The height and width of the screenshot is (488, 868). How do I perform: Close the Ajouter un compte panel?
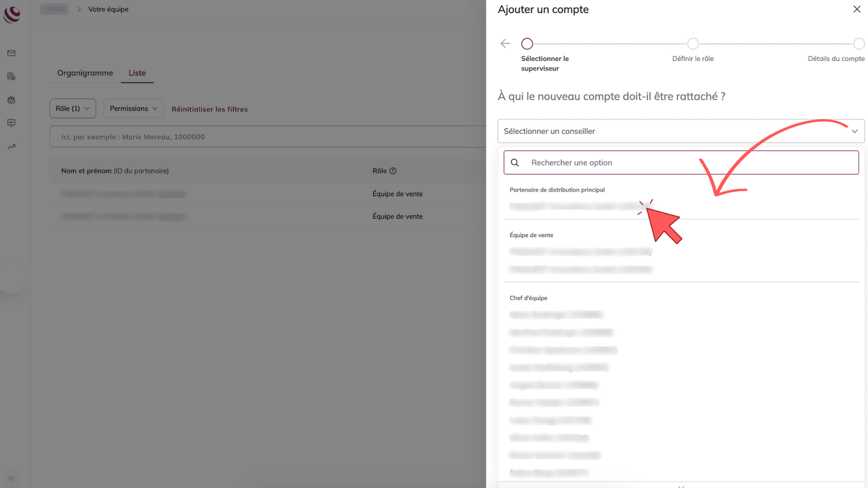point(857,9)
